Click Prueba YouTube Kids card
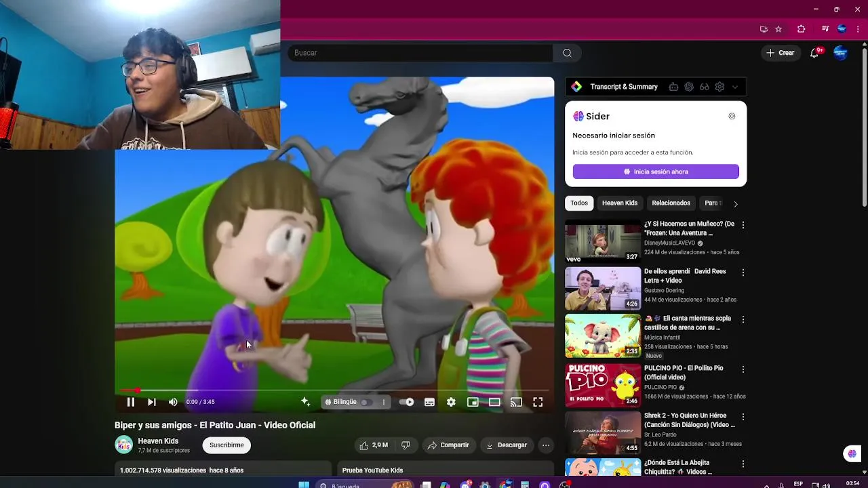 (x=445, y=470)
